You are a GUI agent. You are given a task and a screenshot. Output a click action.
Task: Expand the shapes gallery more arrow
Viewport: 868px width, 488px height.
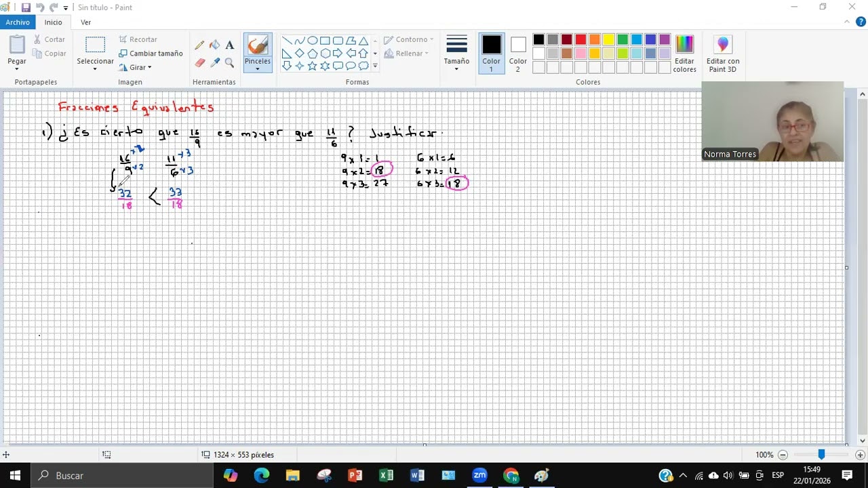tap(375, 66)
